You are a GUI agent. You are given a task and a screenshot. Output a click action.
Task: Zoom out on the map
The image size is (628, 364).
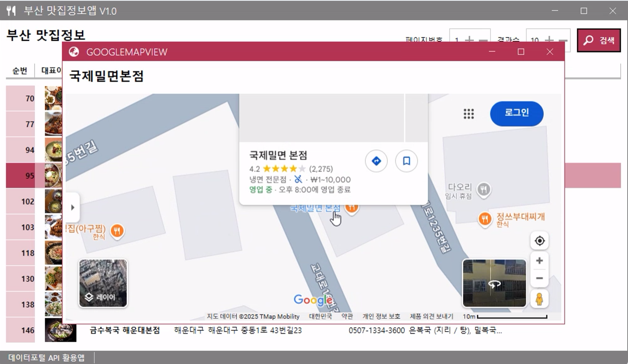point(539,278)
